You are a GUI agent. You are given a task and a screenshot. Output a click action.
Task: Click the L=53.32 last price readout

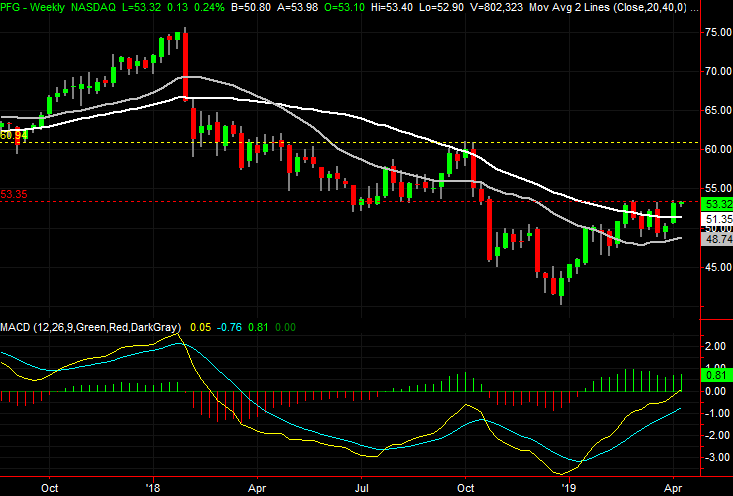click(142, 7)
